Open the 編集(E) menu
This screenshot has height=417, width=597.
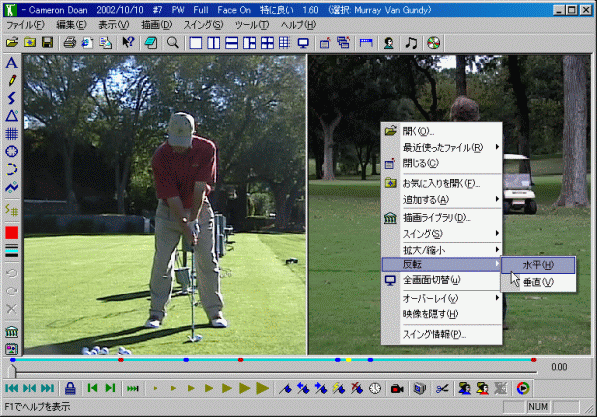[x=71, y=25]
